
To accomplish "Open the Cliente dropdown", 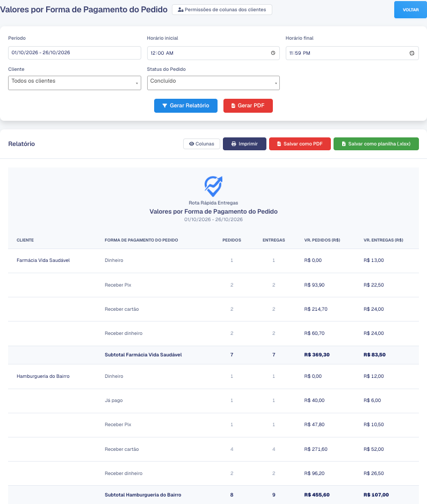I will 75,83.
